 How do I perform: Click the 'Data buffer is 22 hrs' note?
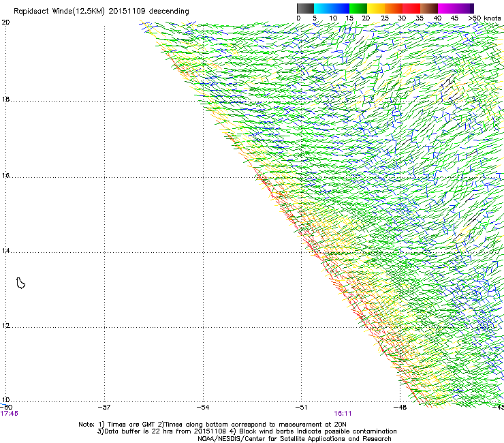click(247, 431)
